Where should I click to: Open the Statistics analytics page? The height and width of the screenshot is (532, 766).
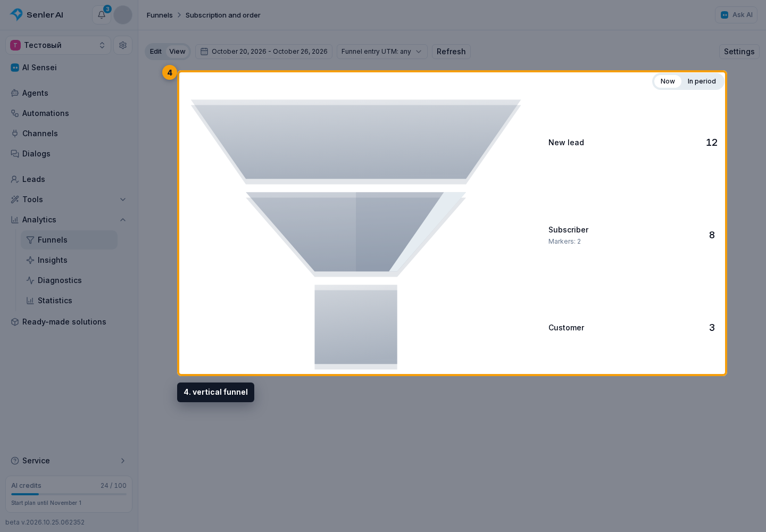[69, 301]
